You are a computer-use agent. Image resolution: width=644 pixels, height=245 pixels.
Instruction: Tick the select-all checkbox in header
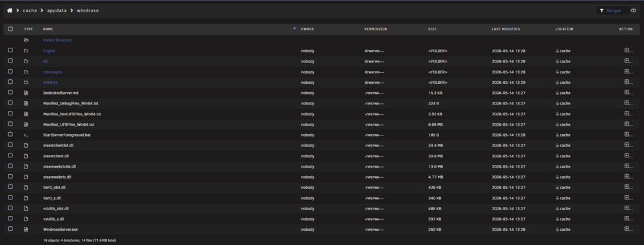pyautogui.click(x=11, y=29)
